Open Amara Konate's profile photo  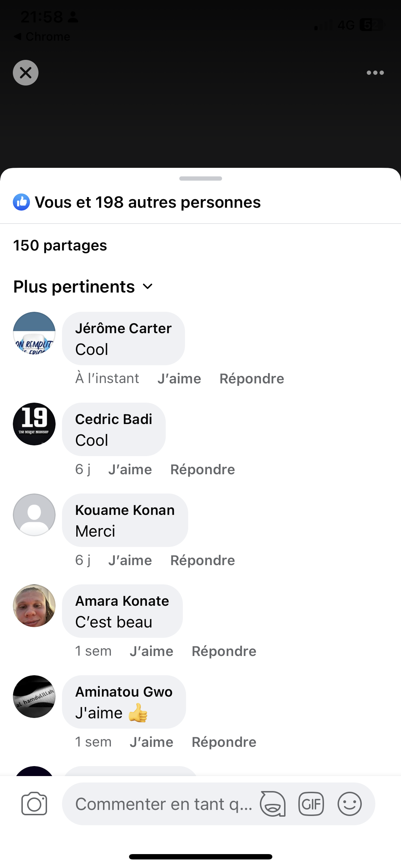[x=34, y=605]
